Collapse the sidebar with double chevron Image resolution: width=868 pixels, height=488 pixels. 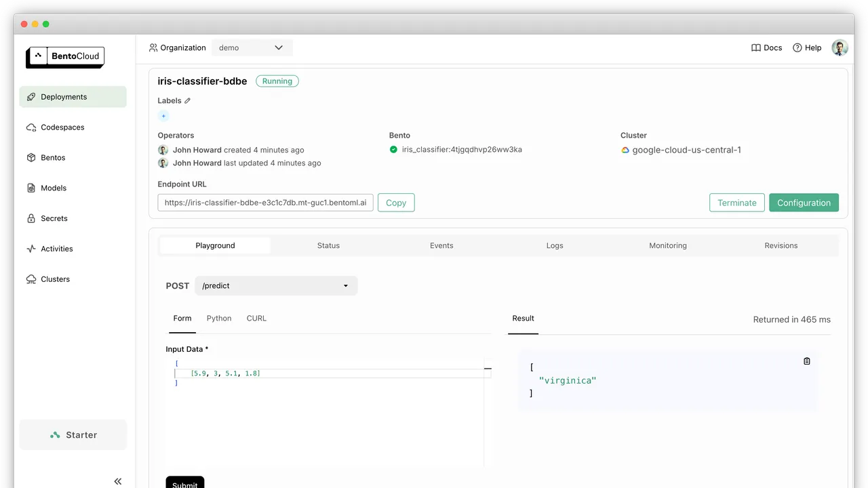point(118,481)
